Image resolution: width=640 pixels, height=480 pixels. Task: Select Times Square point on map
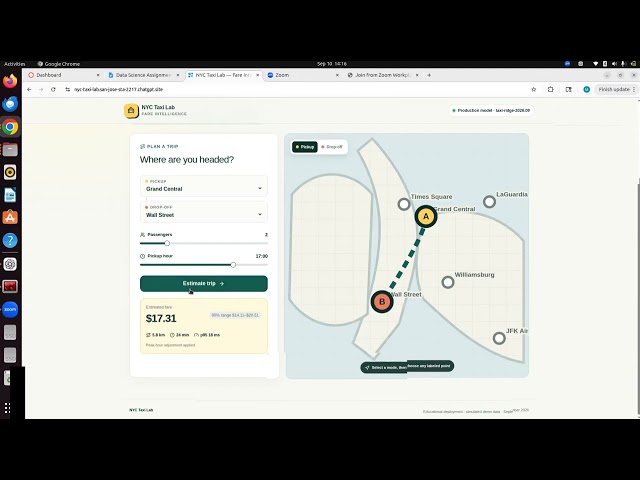(404, 204)
